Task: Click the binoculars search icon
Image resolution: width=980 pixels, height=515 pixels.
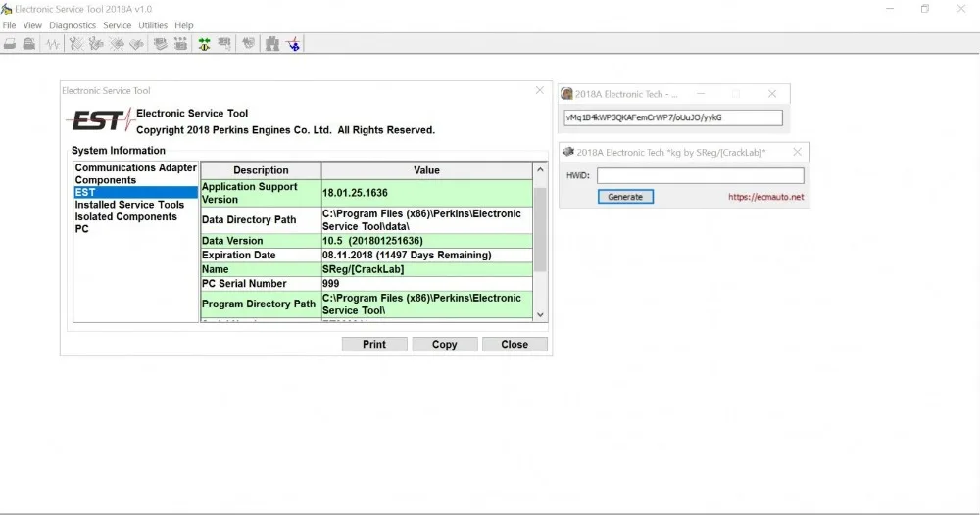Action: (x=272, y=44)
